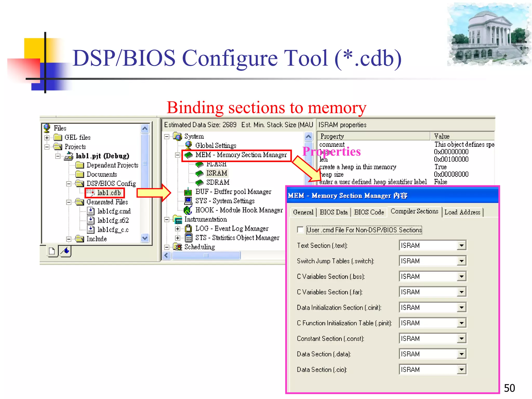Expand the GEL files node

tap(47, 138)
